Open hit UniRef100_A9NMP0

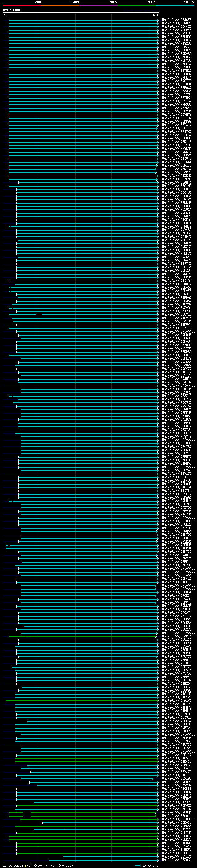tap(177, 23)
